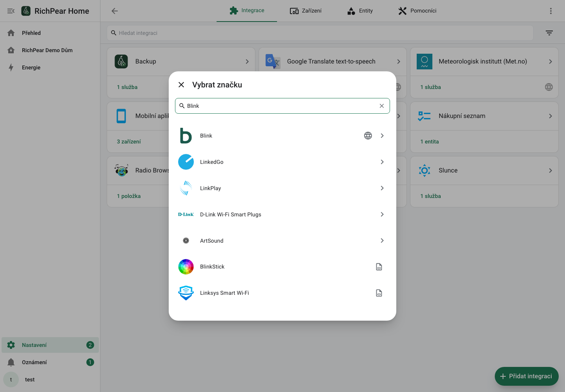This screenshot has width=565, height=392.
Task: Click the Vybrat značku dialog title
Action: [x=217, y=85]
